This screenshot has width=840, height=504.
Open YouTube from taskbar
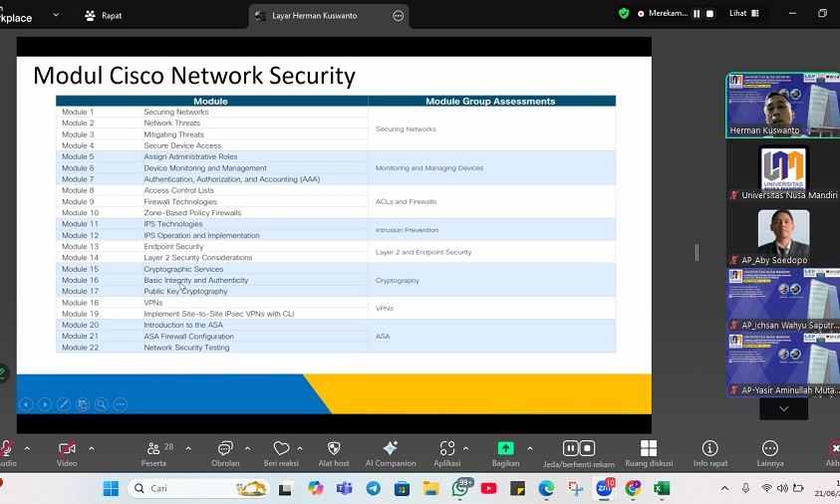[x=488, y=488]
